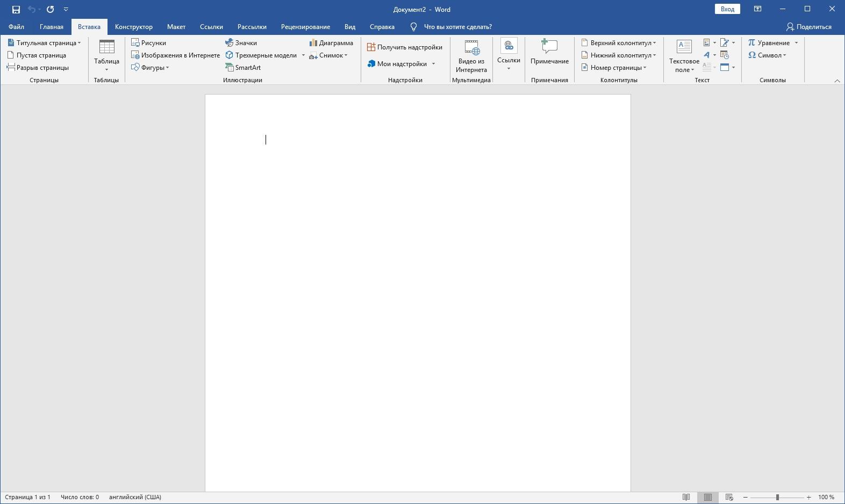
Task: Insert a page break (Разрыв страницы)
Action: point(38,68)
